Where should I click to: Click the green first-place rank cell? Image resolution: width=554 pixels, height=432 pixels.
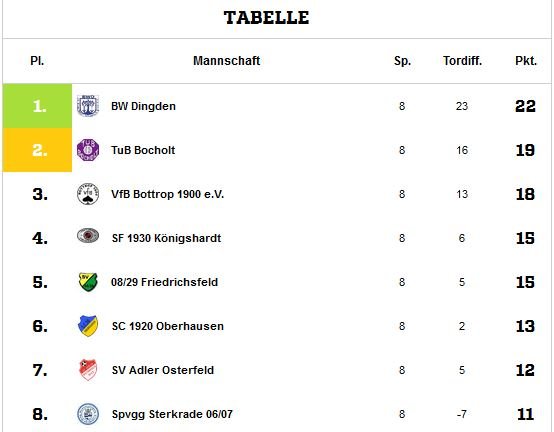(37, 106)
